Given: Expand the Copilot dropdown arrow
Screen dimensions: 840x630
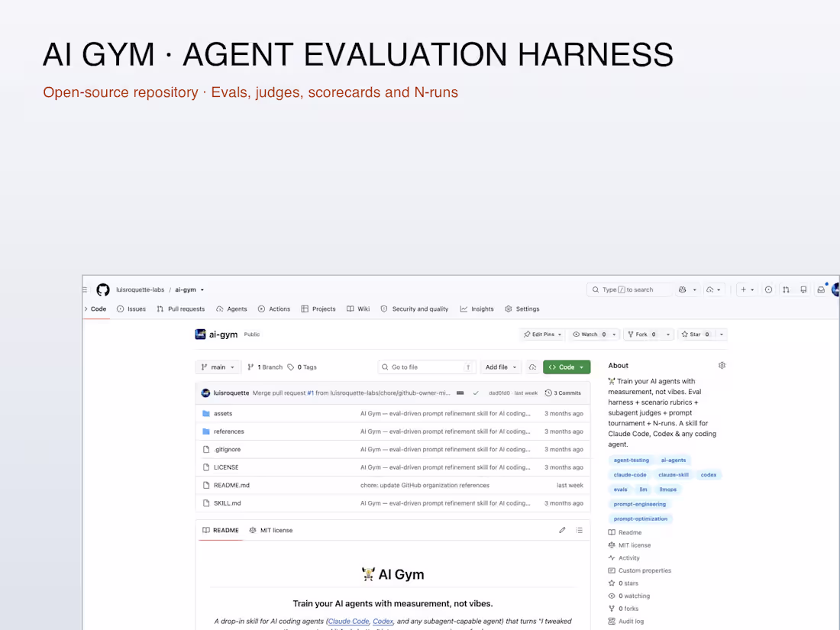Looking at the screenshot, I should pos(695,290).
